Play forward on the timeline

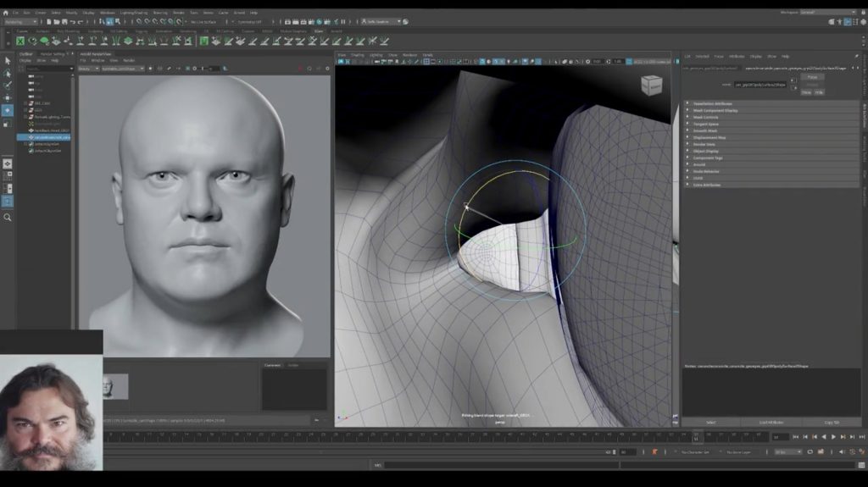(x=833, y=437)
